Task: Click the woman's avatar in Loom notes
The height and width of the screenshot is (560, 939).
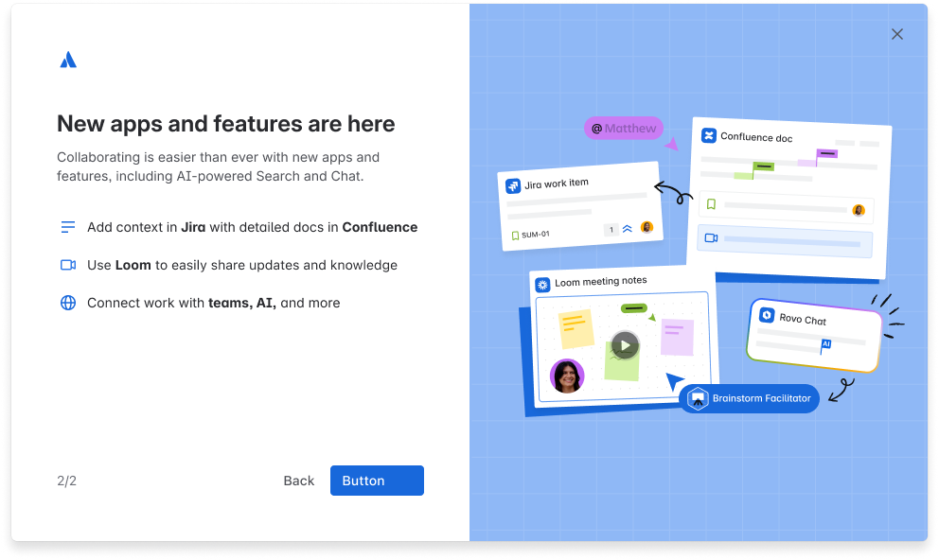Action: [566, 376]
